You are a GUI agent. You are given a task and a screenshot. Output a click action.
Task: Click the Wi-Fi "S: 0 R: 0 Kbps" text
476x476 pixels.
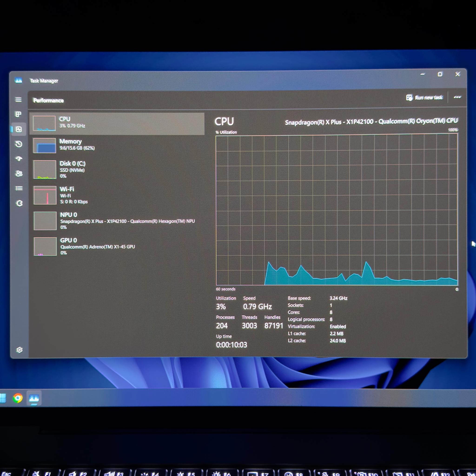point(74,202)
